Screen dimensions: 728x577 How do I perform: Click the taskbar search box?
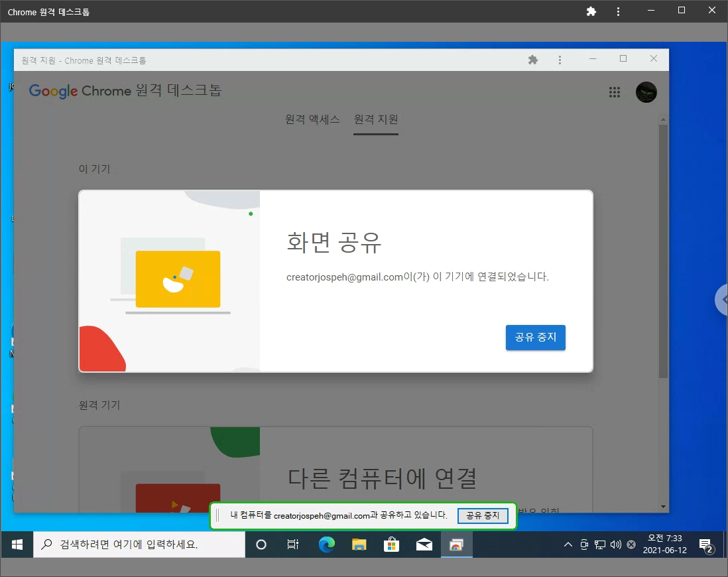pyautogui.click(x=139, y=545)
